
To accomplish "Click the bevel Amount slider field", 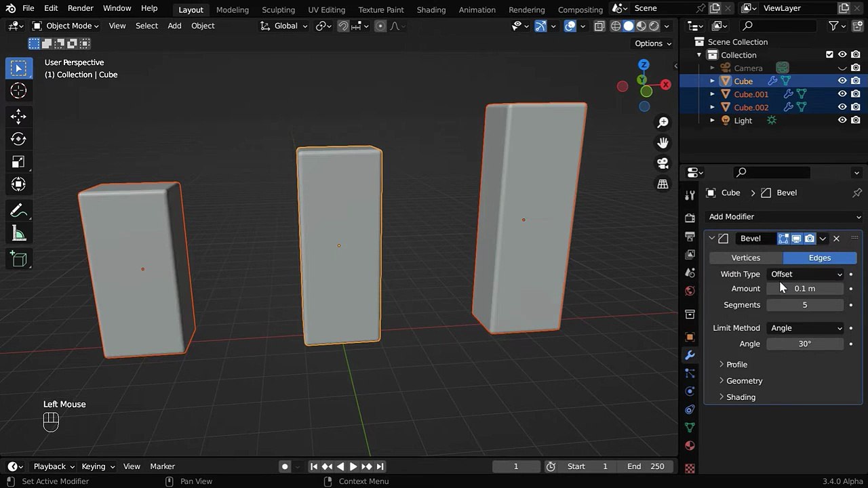I will coord(805,289).
